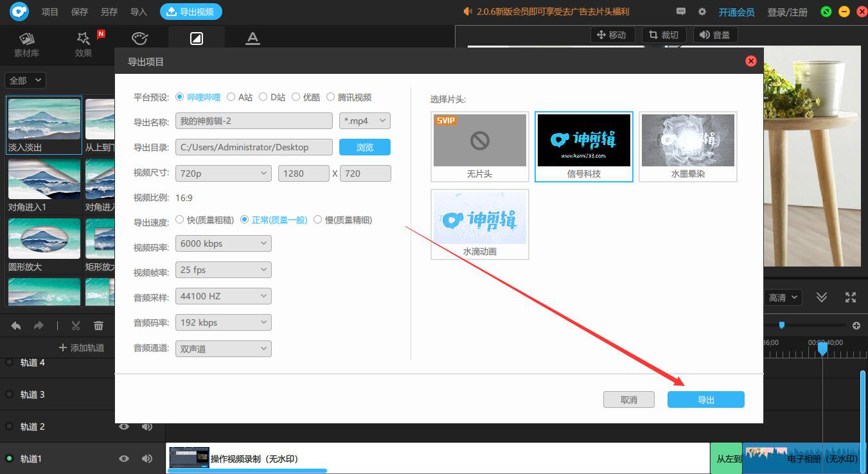Click the 导入 menu item
This screenshot has width=868, height=474.
point(139,12)
